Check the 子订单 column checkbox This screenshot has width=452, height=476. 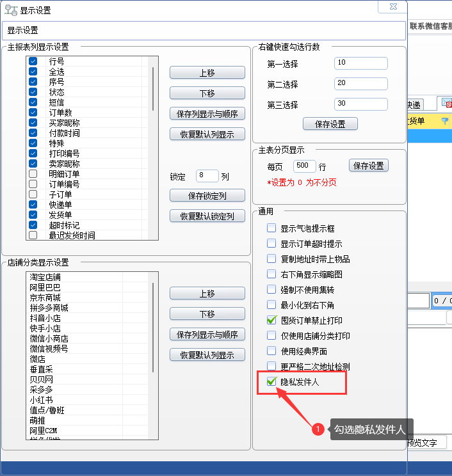coord(33,194)
